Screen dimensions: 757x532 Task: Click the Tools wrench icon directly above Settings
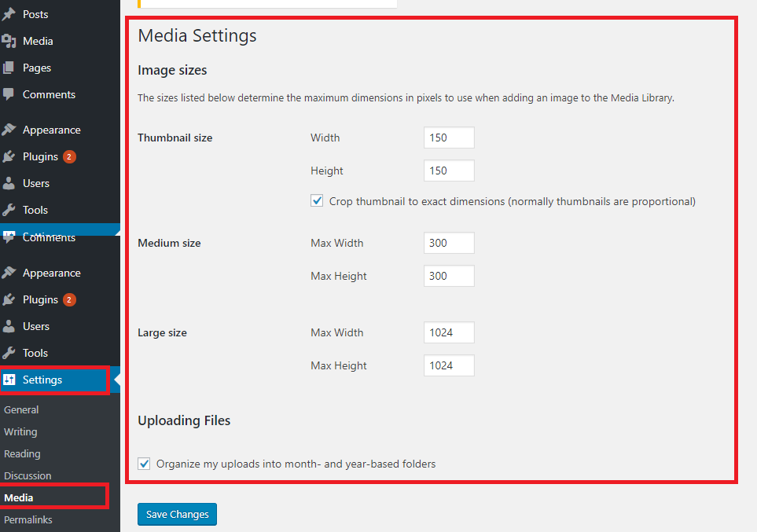pyautogui.click(x=9, y=353)
